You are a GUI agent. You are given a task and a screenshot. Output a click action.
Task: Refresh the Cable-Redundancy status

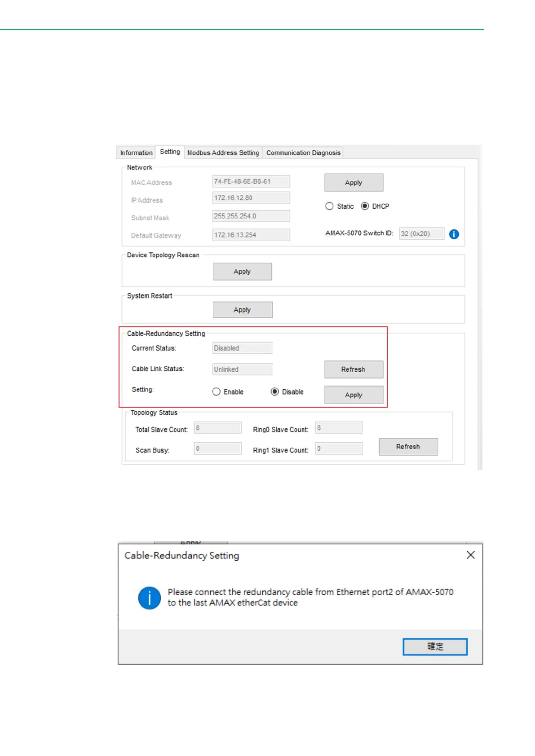354,369
